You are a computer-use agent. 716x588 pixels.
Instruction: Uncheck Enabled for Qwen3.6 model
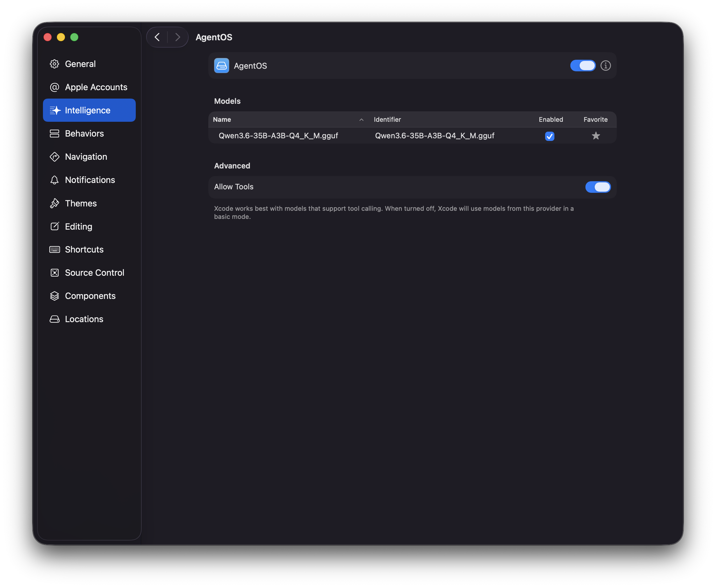coord(550,136)
